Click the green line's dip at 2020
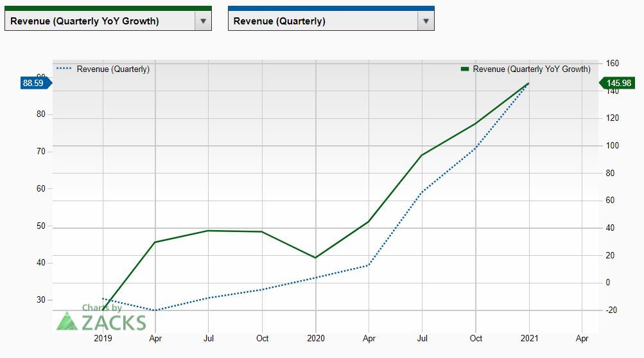Image resolution: width=644 pixels, height=358 pixels. click(x=316, y=258)
